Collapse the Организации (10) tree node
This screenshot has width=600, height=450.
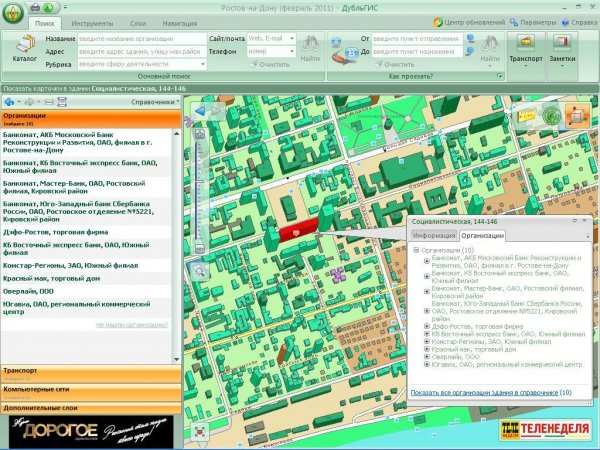coord(416,250)
